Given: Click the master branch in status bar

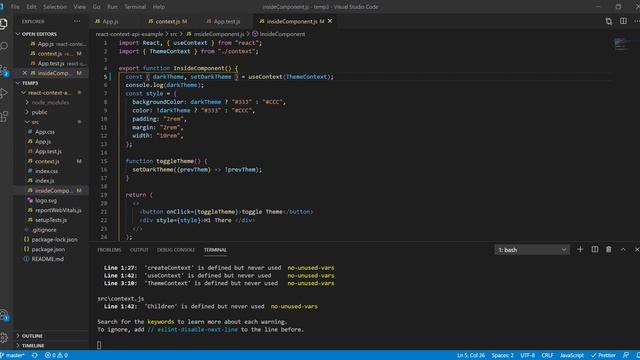Looking at the screenshot, I should click(12, 355).
